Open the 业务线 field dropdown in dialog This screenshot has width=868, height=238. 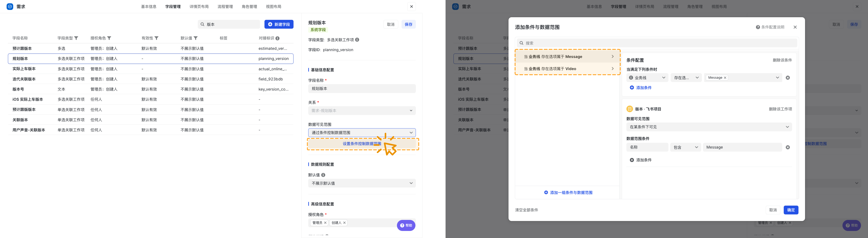point(647,78)
